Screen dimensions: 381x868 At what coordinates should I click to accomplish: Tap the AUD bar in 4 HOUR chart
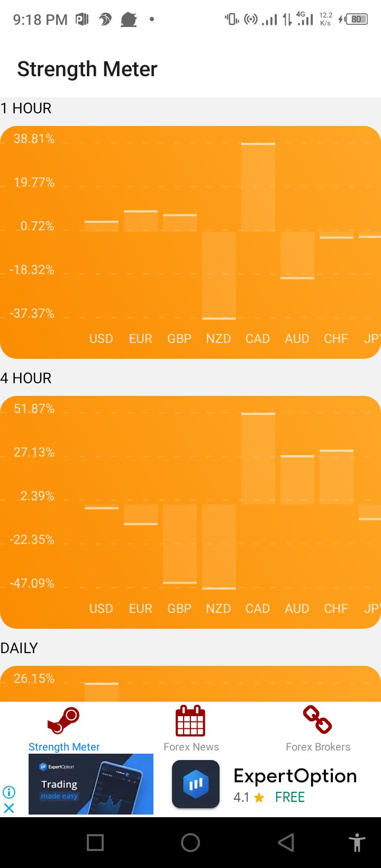coord(297,480)
